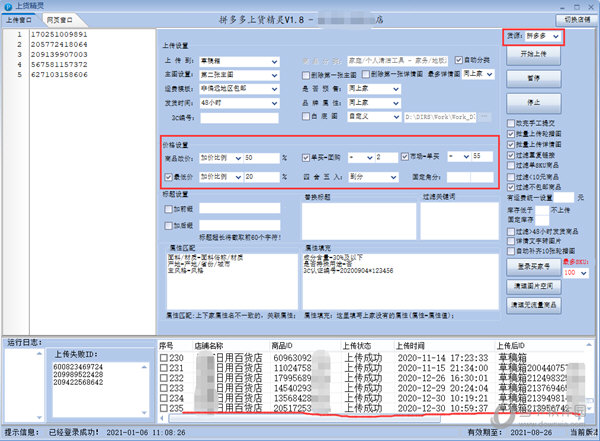Open the 白底图 自定义 dropdown

396,117
